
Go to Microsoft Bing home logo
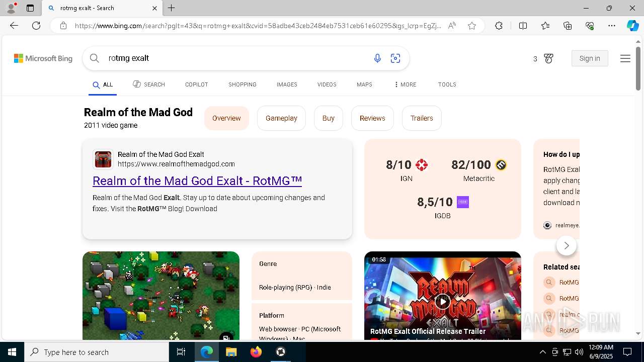[x=43, y=58]
